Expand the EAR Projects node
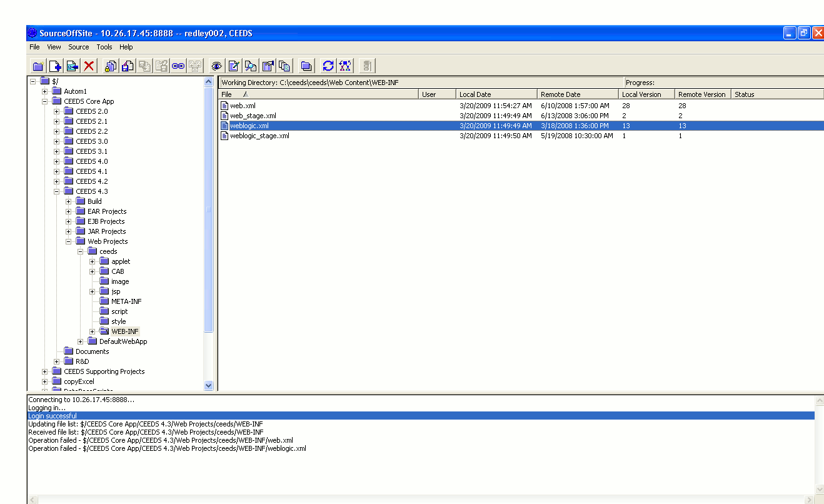This screenshot has height=504, width=824. 68,211
